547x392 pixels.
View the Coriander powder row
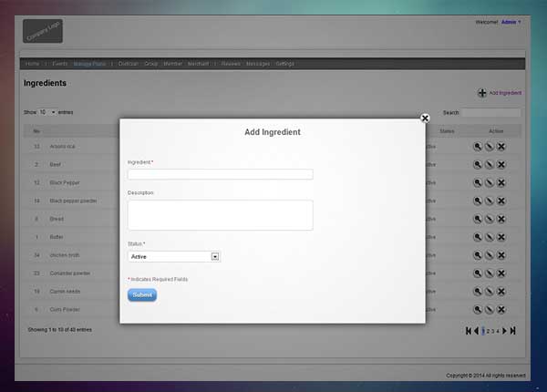[477, 273]
